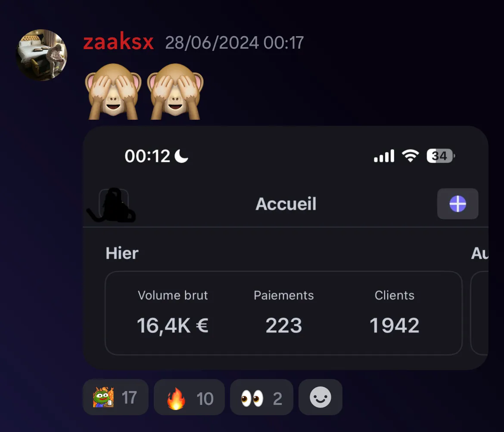Click the first see-no-evil monkey emoji
504x432 pixels.
[113, 91]
